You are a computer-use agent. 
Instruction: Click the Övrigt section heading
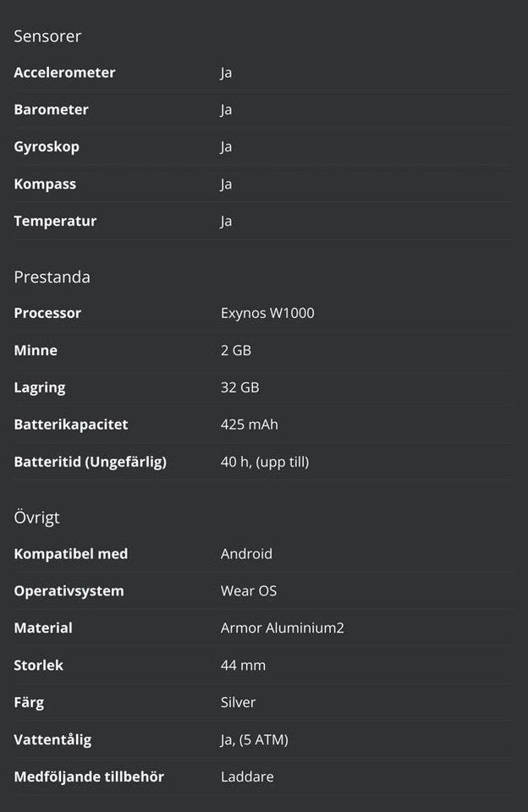click(36, 518)
